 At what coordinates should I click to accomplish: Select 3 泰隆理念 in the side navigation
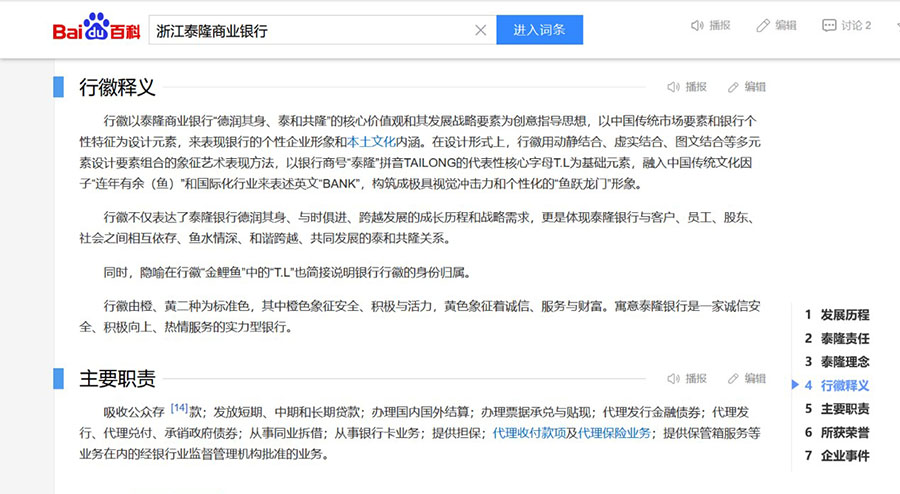(x=837, y=361)
